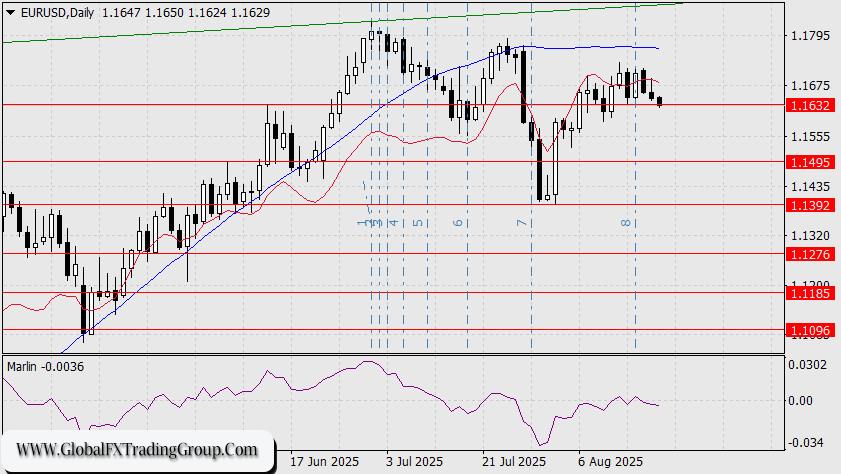Click the 6 Aug 2025 date label

[x=610, y=463]
